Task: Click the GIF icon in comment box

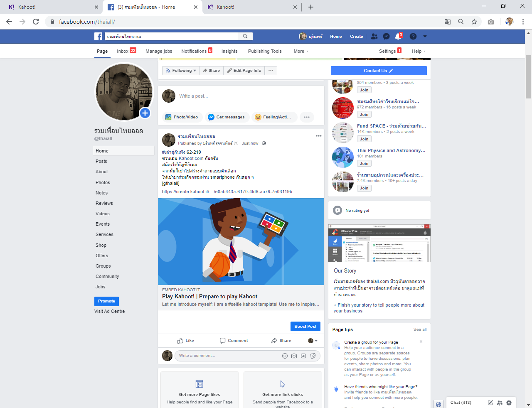Action: point(303,356)
